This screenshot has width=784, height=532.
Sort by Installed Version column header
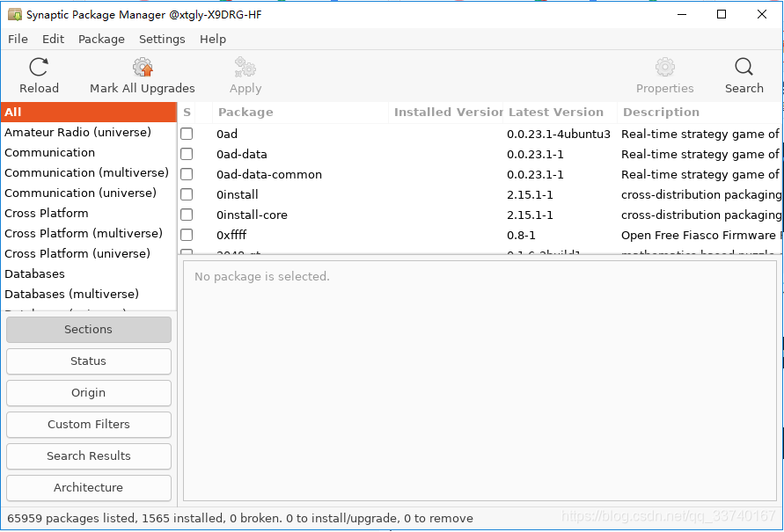[446, 112]
